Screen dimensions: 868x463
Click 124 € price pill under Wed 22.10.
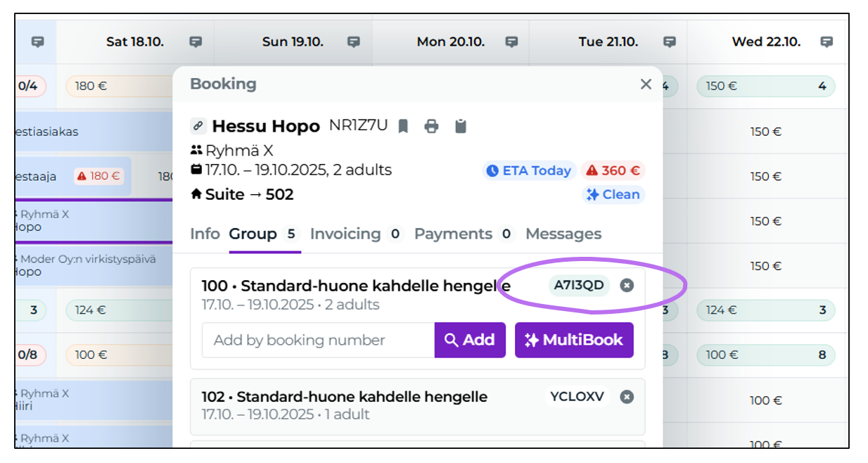(x=765, y=310)
